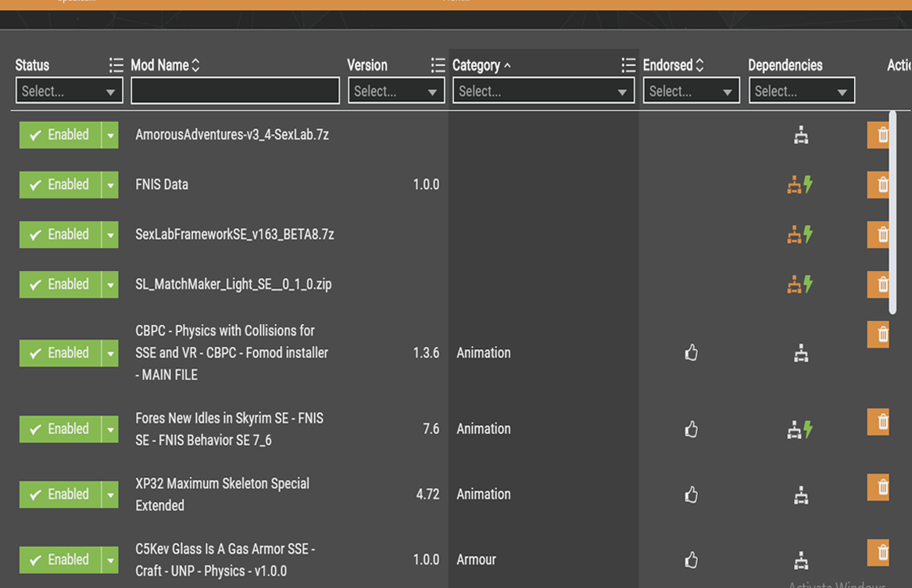
Task: Click thumbs-up for Fores New Idles mod
Action: click(x=691, y=429)
